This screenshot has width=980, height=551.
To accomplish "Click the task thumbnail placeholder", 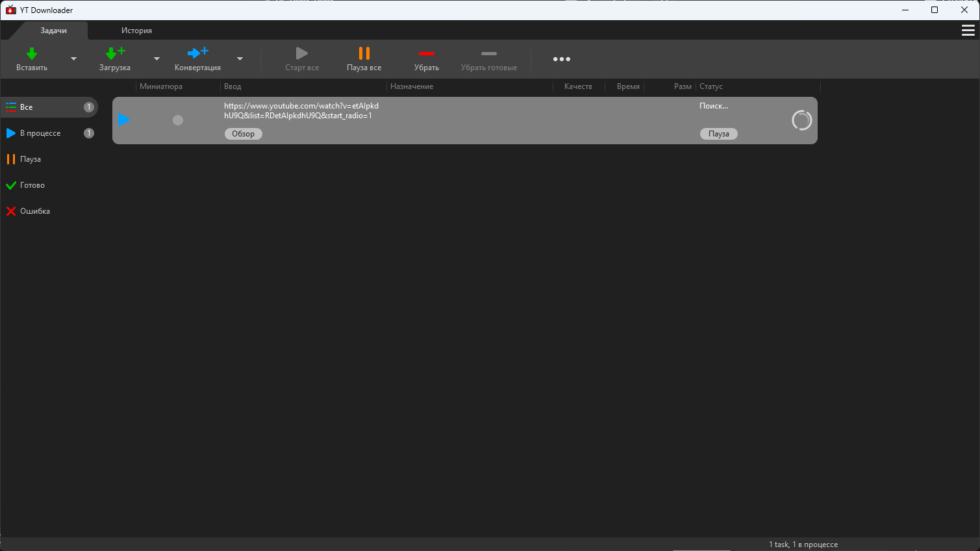I will 178,120.
